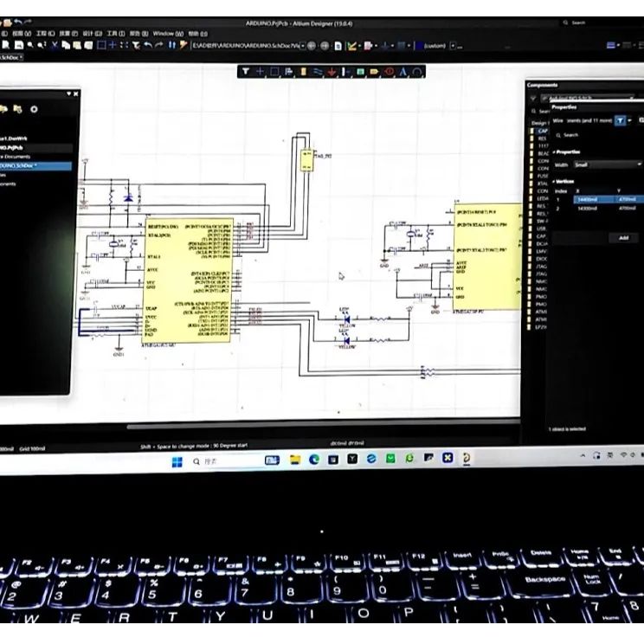Open the filter dropdown arrow beside the blue filter
This screenshot has width=644, height=644.
(x=629, y=120)
